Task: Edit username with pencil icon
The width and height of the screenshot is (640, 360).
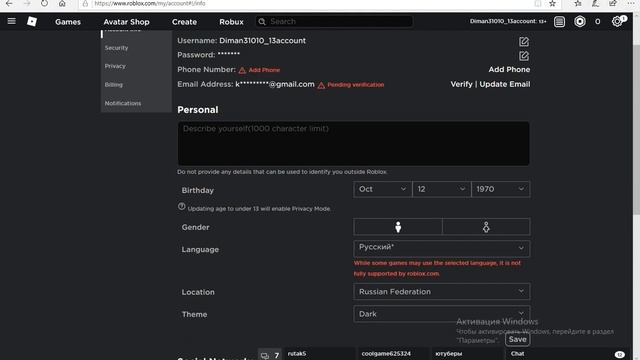Action: point(524,42)
